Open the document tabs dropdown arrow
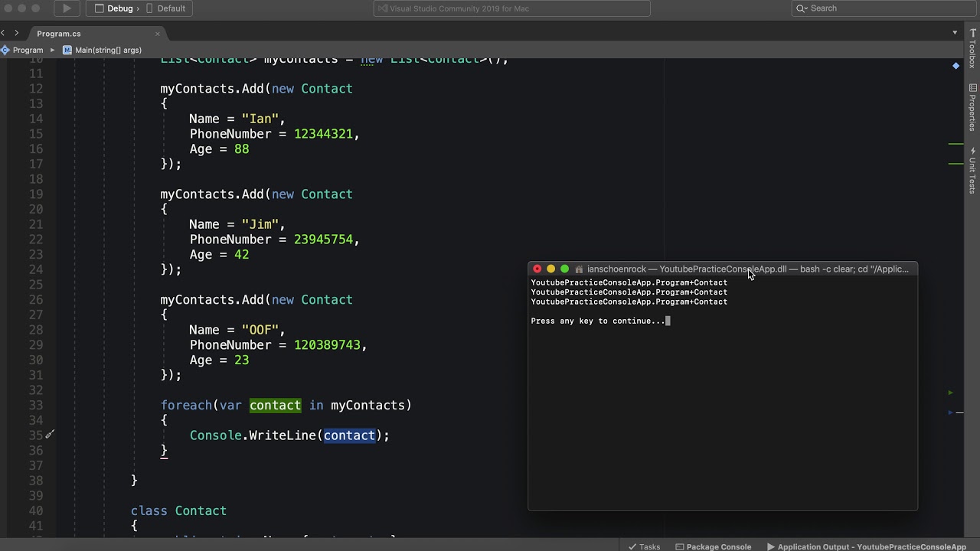 click(x=955, y=33)
